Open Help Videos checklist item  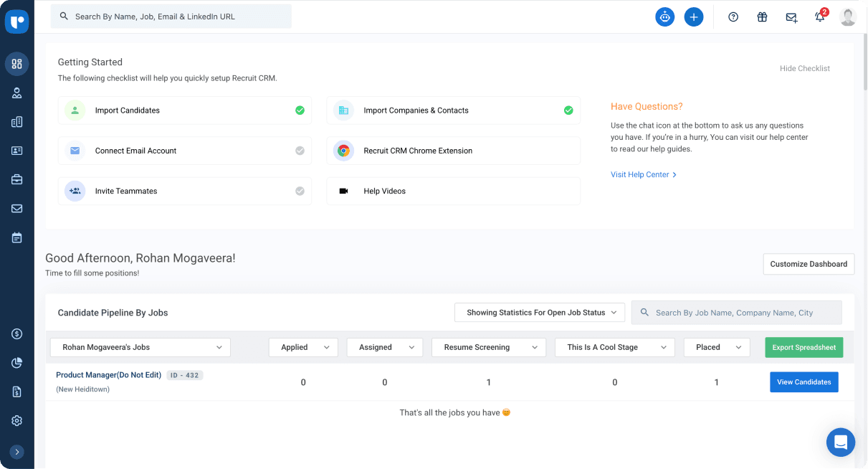coord(453,191)
